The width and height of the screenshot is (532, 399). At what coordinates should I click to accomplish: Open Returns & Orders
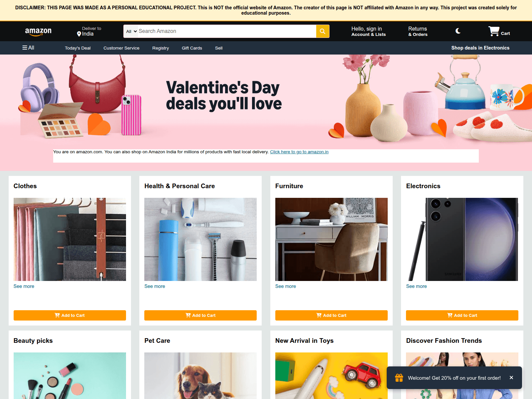(418, 31)
